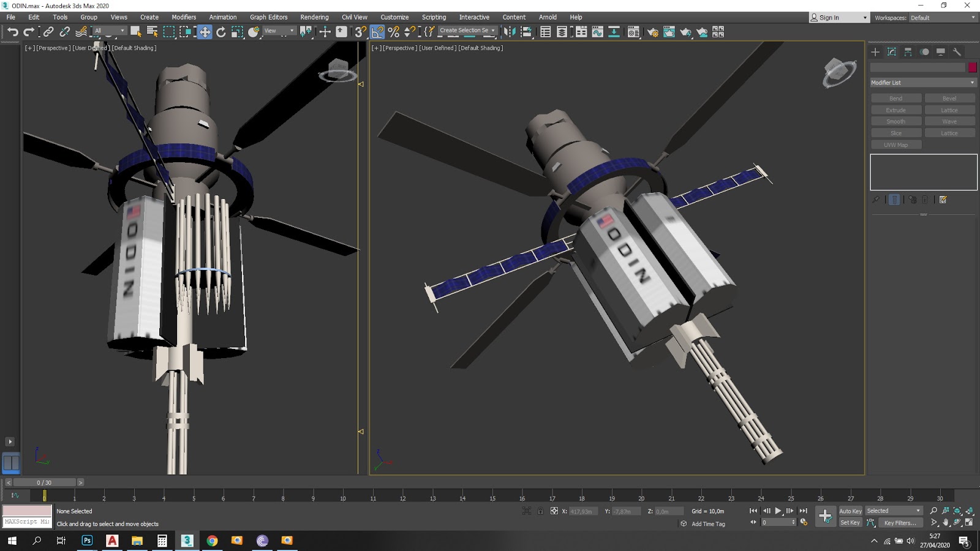Click the UVW Map button
Image resolution: width=980 pixels, height=551 pixels.
click(x=895, y=144)
